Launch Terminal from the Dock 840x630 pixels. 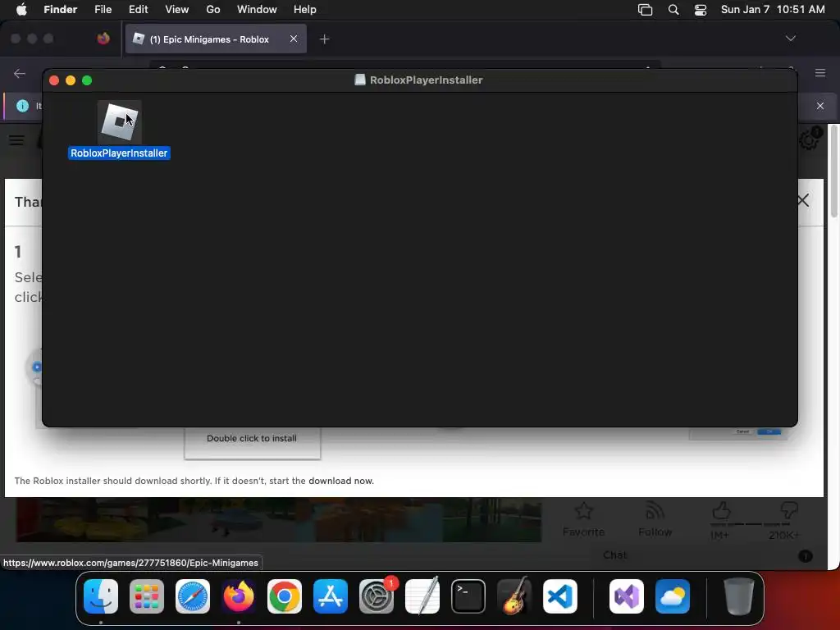pos(468,596)
